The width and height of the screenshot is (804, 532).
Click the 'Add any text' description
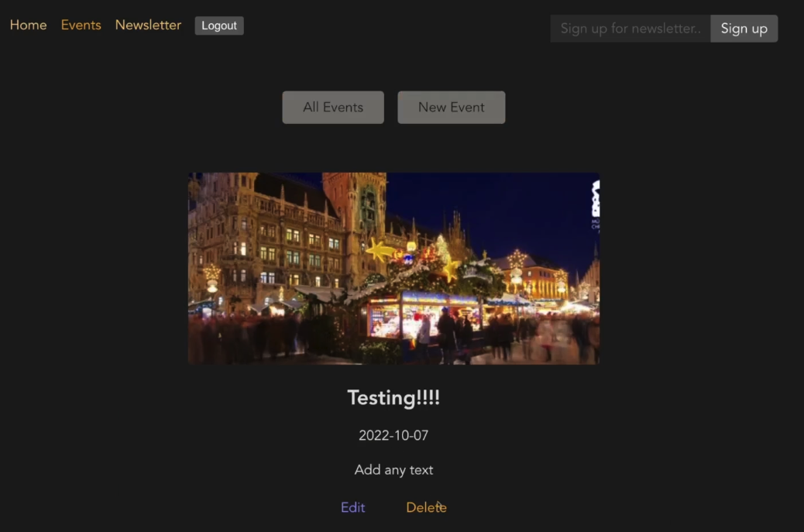tap(393, 470)
